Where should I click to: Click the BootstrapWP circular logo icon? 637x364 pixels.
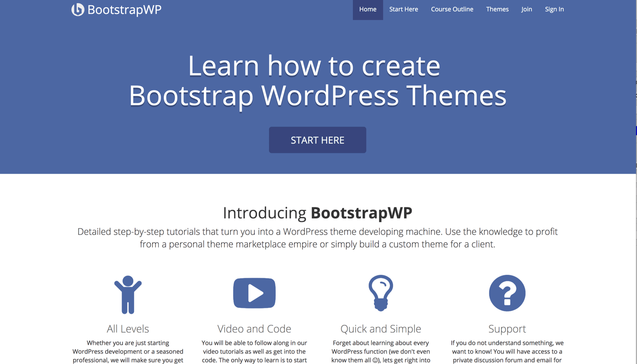(78, 10)
